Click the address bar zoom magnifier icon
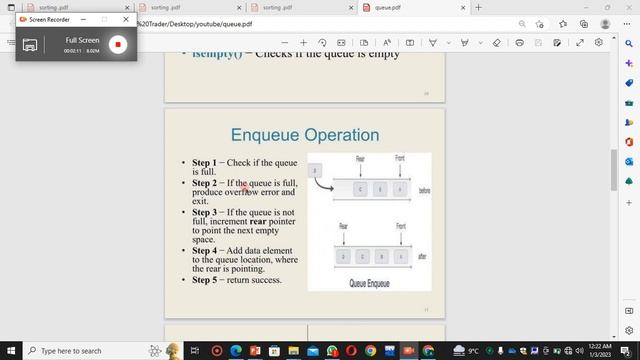 pyautogui.click(x=522, y=24)
